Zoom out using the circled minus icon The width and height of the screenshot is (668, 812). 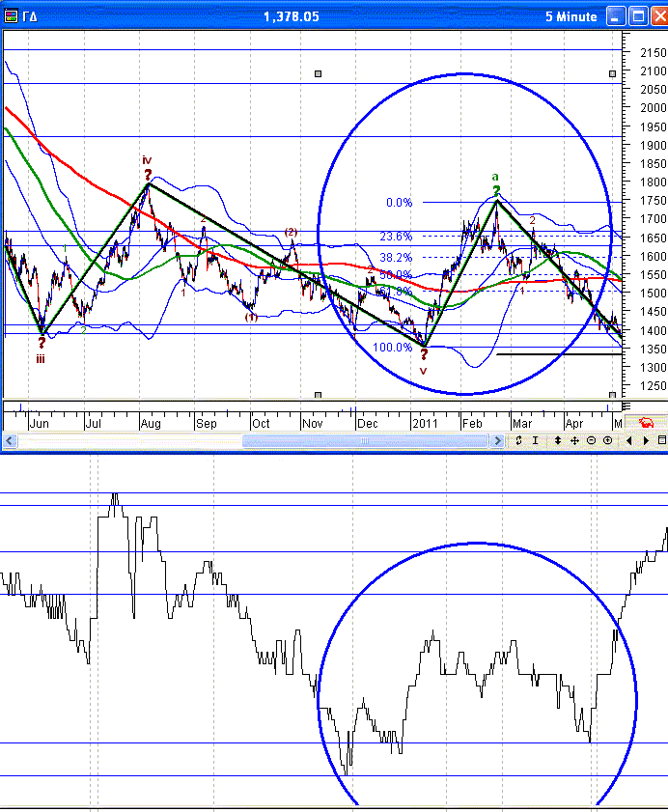point(591,441)
